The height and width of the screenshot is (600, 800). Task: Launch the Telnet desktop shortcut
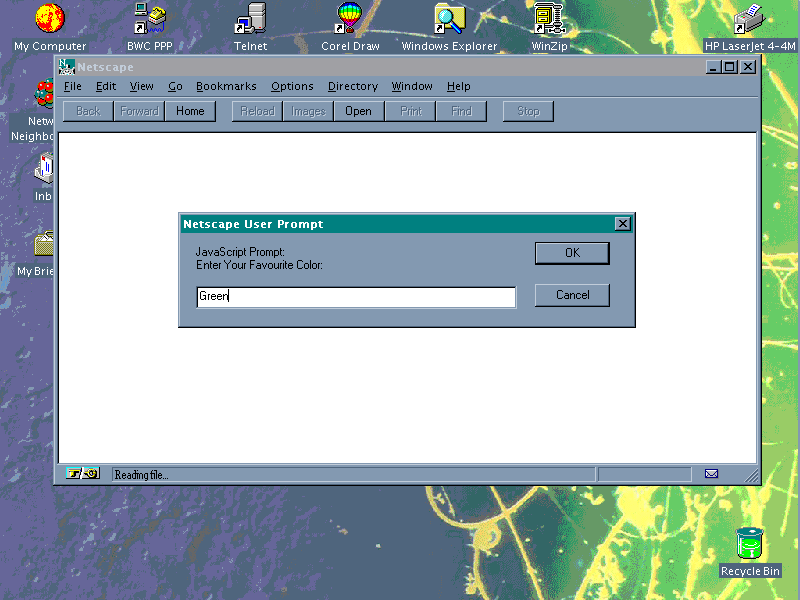250,18
